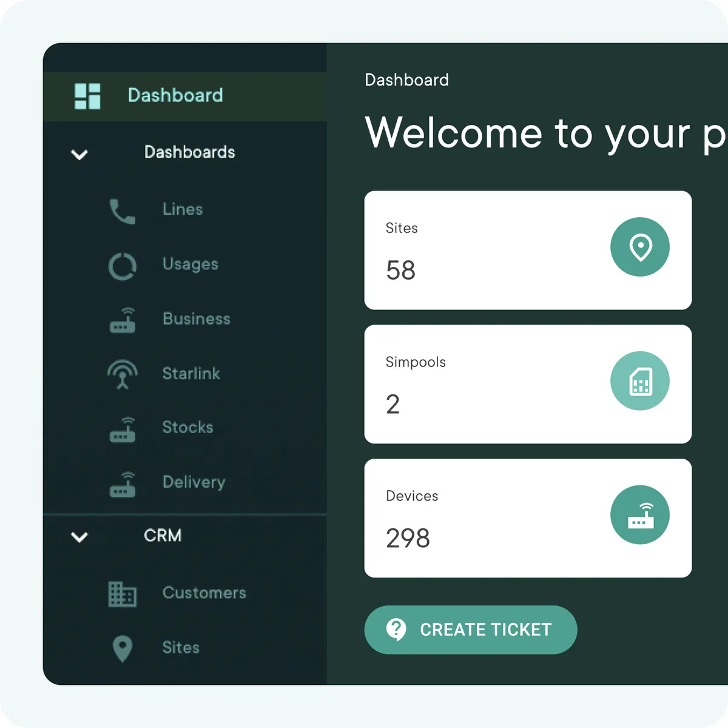
Task: Open the Business dashboard
Action: 197,319
